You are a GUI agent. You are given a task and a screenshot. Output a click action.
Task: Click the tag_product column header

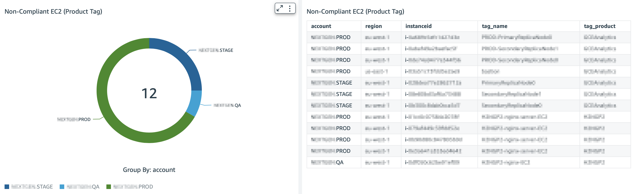click(600, 26)
